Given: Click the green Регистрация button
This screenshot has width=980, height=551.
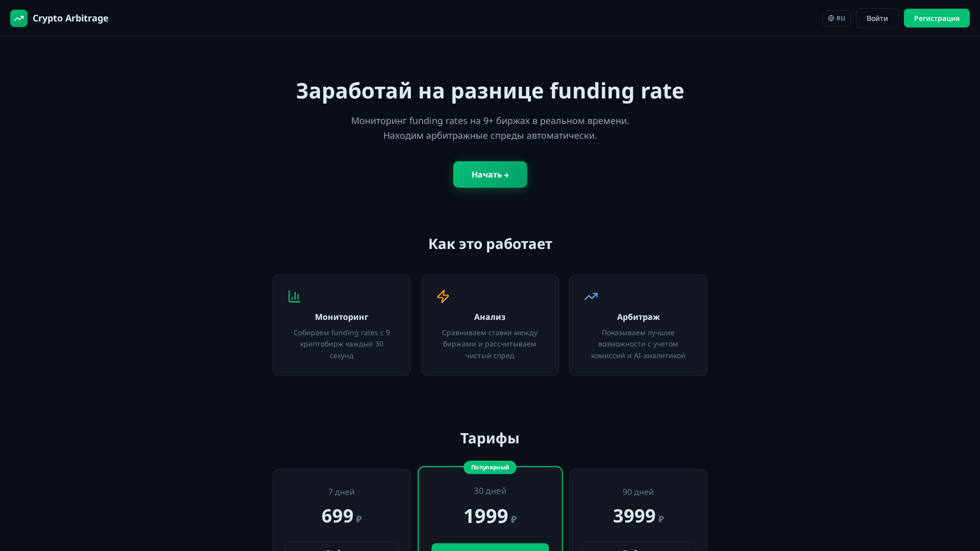Looking at the screenshot, I should click(x=937, y=18).
